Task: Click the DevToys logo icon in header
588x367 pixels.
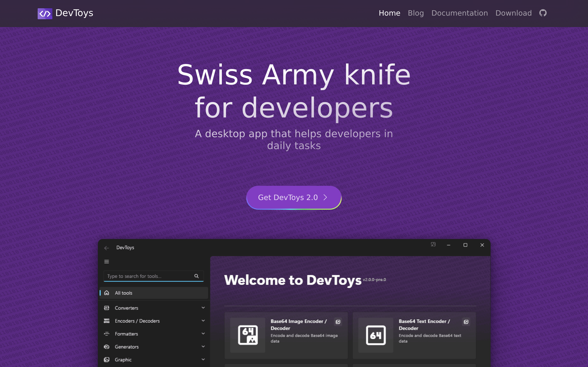Action: point(45,13)
